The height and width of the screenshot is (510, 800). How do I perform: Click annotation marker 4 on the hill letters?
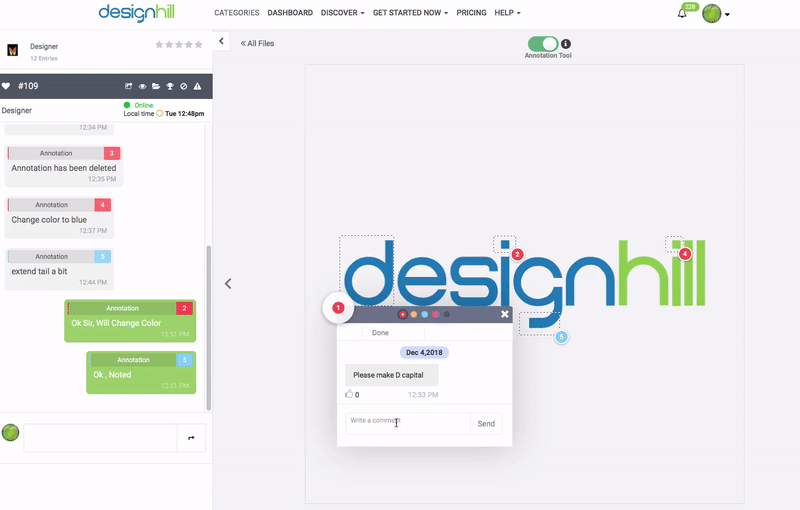[685, 253]
